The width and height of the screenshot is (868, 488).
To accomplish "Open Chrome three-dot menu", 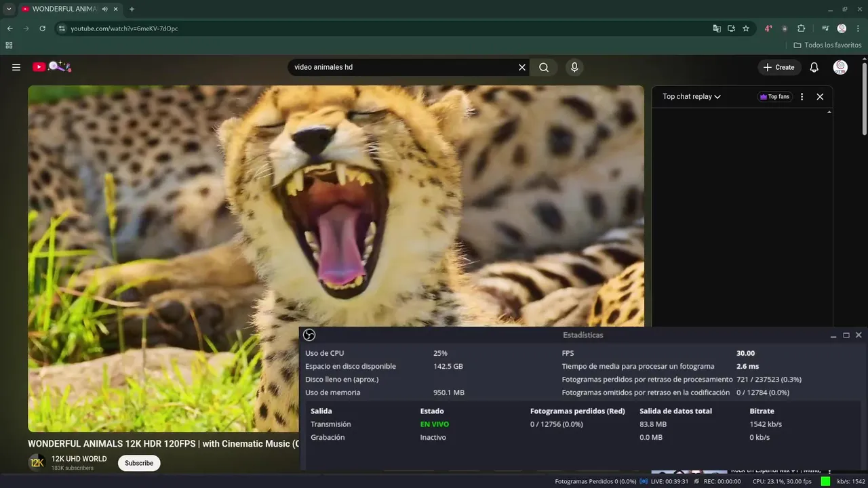I will pos(858,28).
